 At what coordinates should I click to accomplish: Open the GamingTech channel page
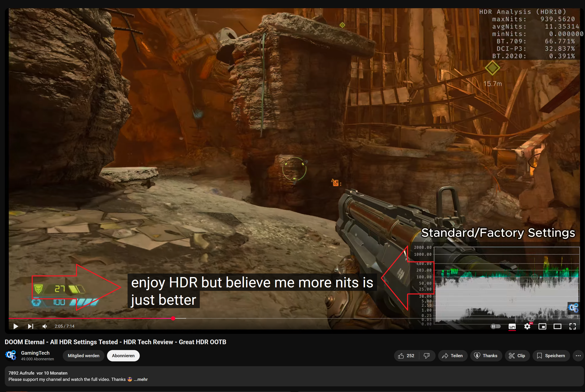[x=35, y=353]
